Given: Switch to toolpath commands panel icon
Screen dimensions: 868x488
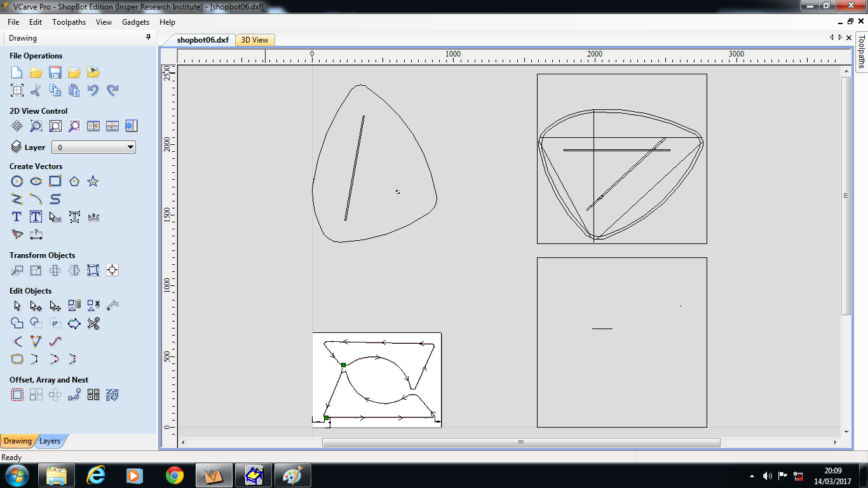Looking at the screenshot, I should pyautogui.click(x=132, y=126).
